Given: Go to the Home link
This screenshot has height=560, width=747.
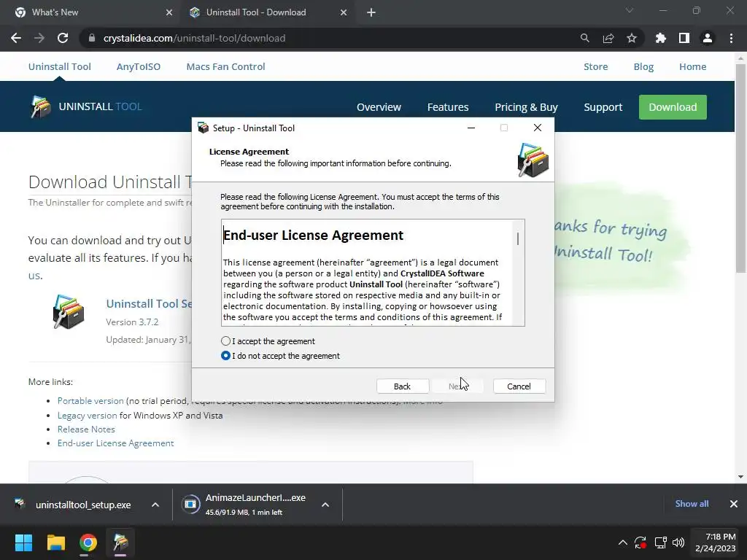Looking at the screenshot, I should point(693,66).
